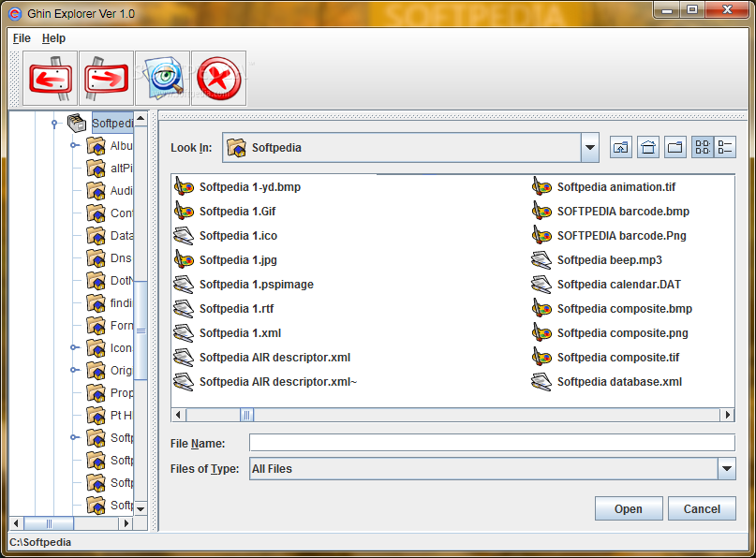Click the Create New Folder icon
The image size is (756, 558).
[x=675, y=147]
